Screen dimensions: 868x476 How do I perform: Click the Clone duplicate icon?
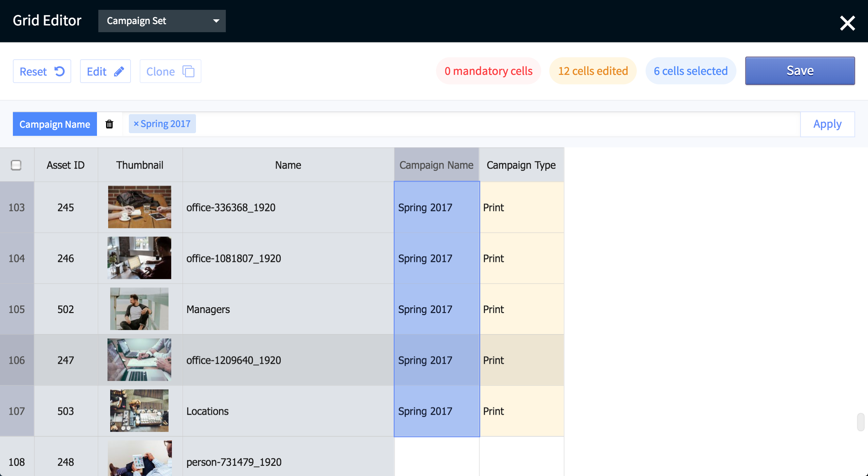188,71
